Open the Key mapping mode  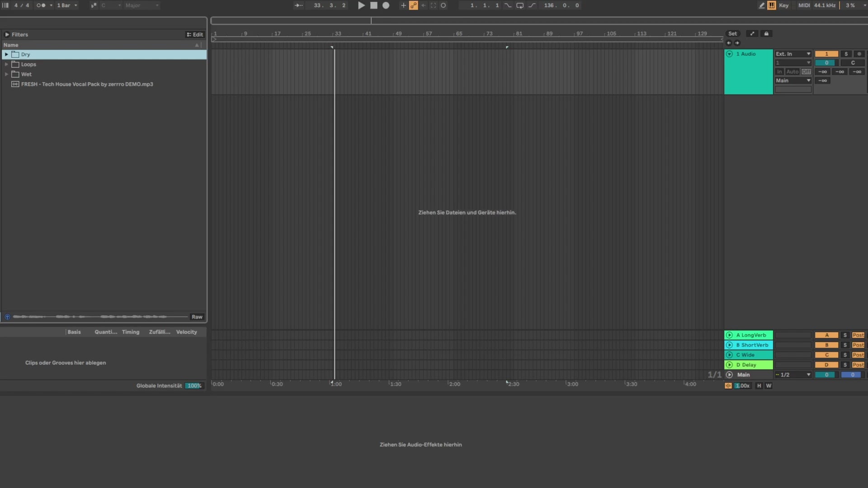pyautogui.click(x=783, y=5)
